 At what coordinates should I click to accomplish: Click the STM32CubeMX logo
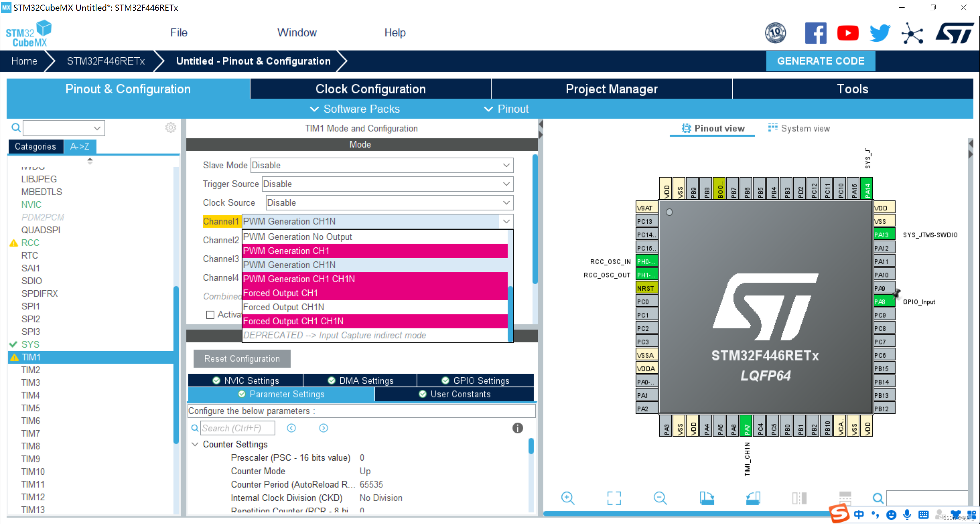coord(29,34)
